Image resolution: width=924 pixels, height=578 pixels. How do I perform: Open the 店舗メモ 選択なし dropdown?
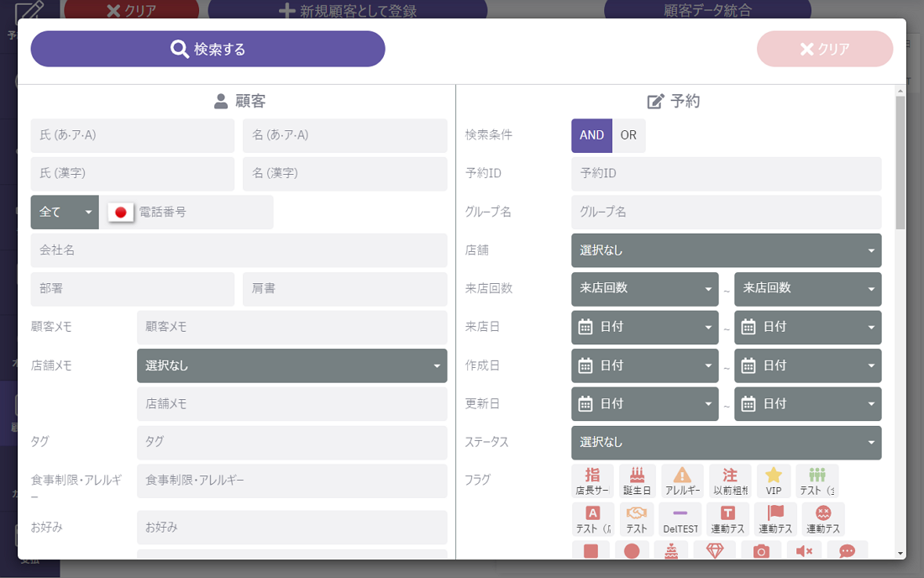tap(291, 365)
